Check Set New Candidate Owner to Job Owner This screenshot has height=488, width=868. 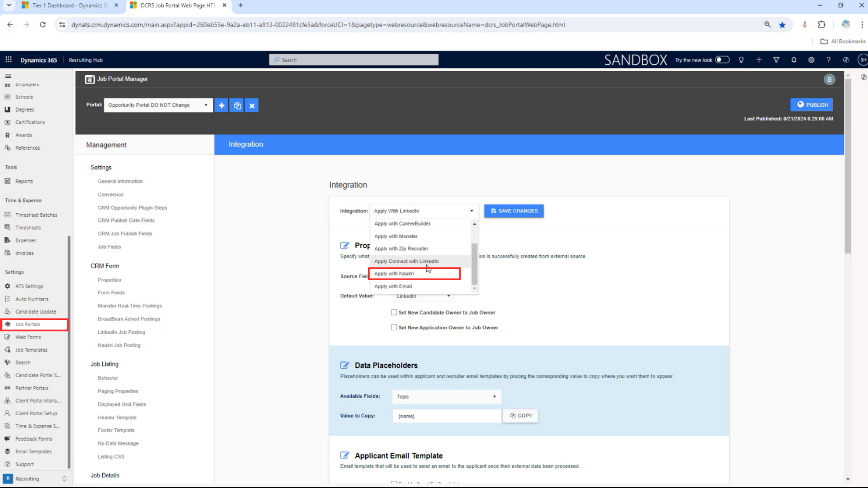(x=394, y=312)
